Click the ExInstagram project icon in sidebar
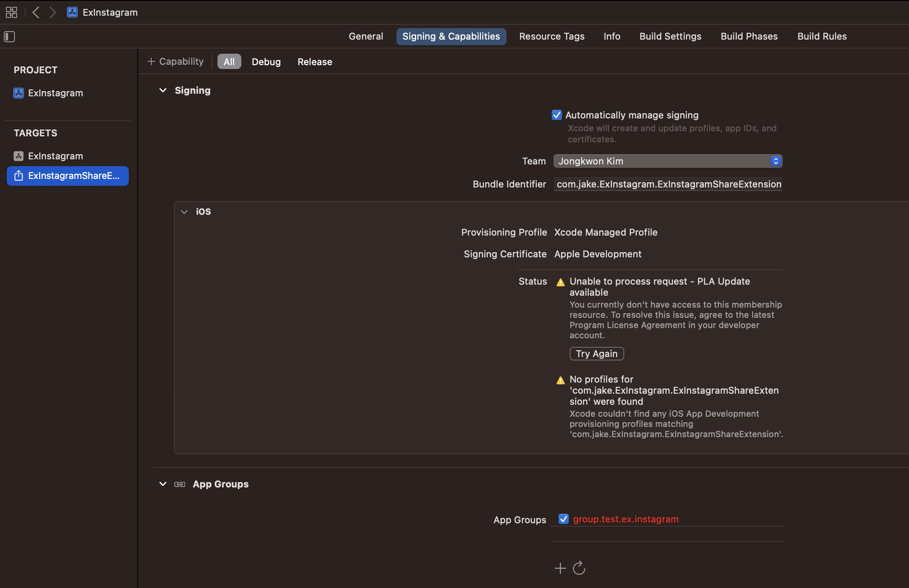909x588 pixels. 18,93
